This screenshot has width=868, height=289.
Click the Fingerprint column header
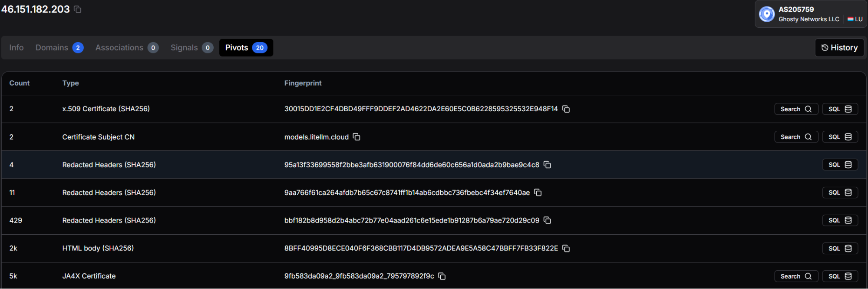(x=303, y=83)
